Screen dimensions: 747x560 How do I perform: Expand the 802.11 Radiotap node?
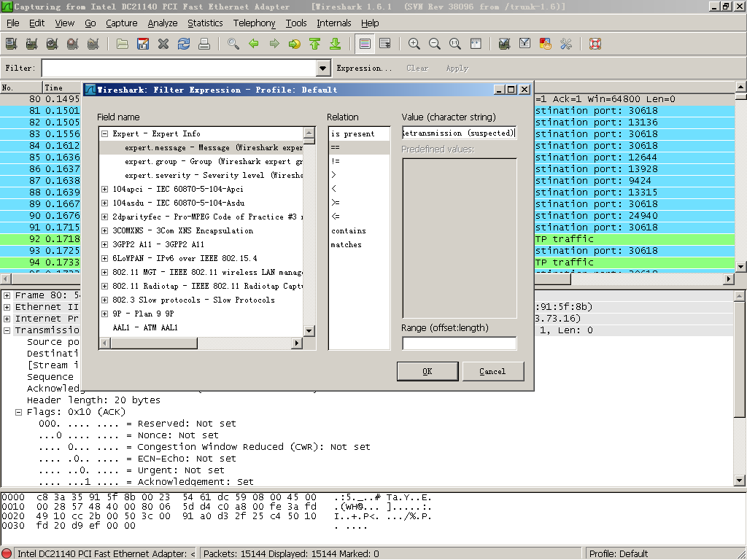tap(105, 286)
